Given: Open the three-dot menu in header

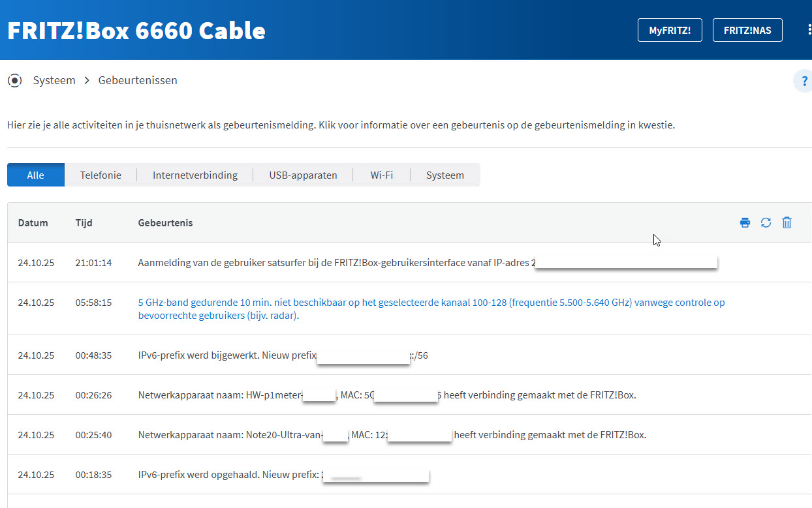Looking at the screenshot, I should (809, 30).
